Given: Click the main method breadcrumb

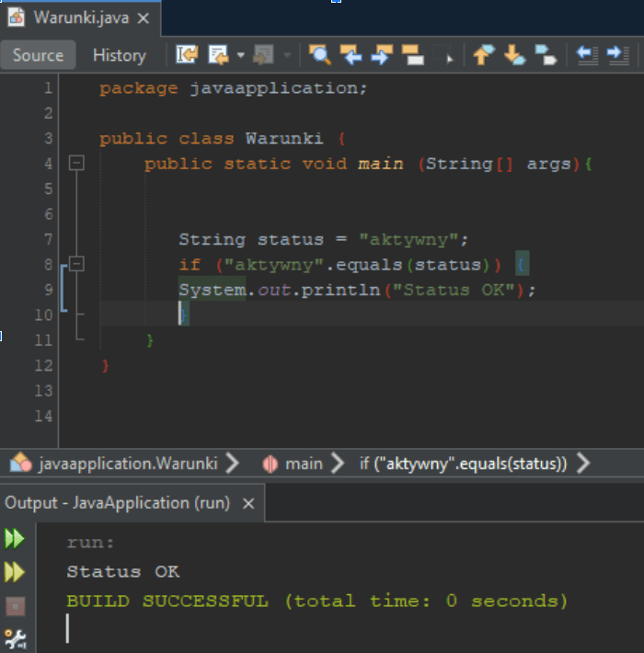Looking at the screenshot, I should 303,464.
